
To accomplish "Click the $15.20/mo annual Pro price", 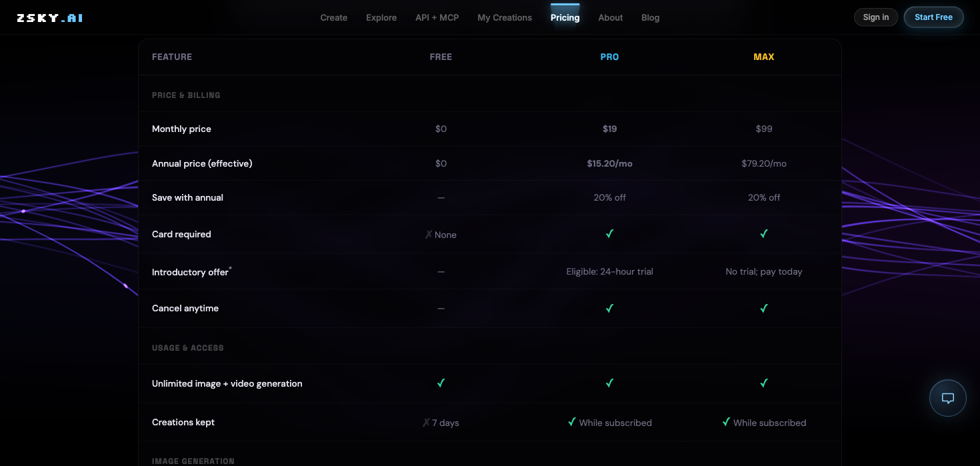I will click(609, 163).
